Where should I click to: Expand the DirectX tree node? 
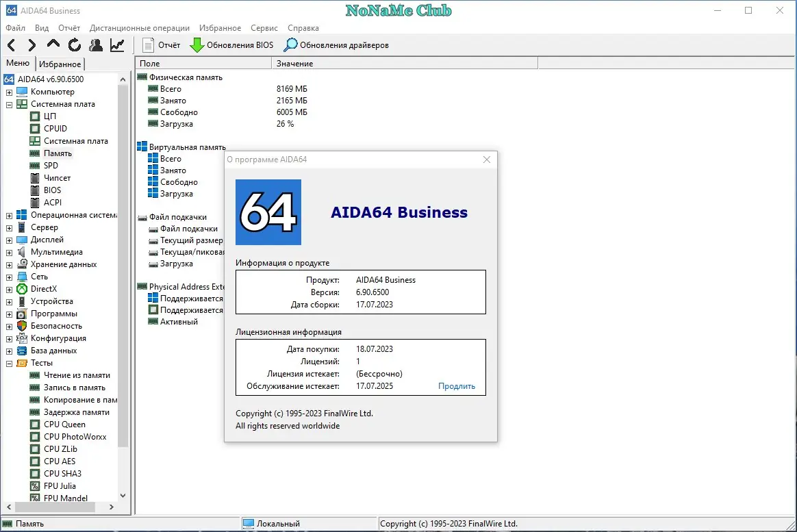(9, 290)
